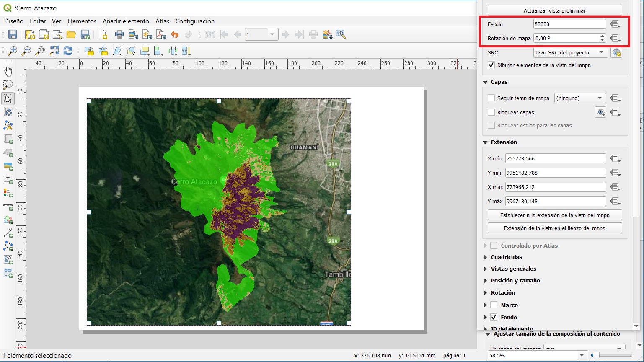Viewport: 644px width, 362px height.
Task: Click the Zoom to full extent icon
Action: coord(54,51)
